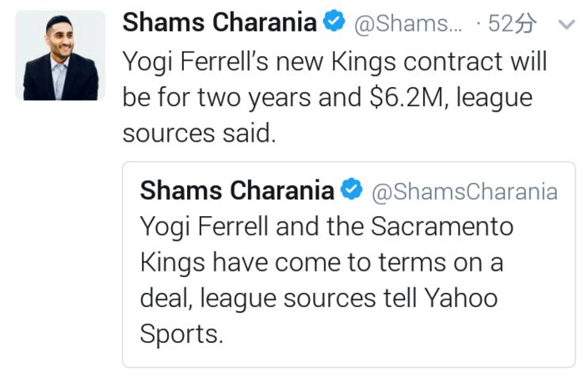Open the tweet options chevron arrow
Screen dimensions: 588x380
[x=567, y=25]
